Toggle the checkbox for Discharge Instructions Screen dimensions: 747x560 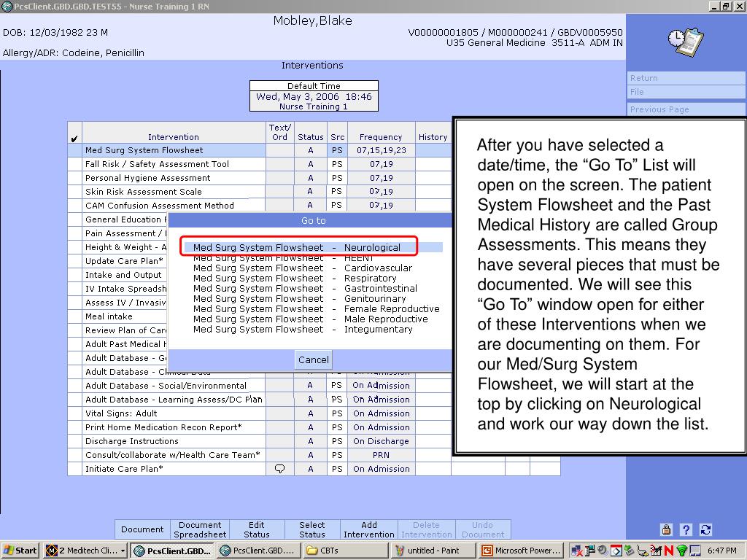click(75, 441)
